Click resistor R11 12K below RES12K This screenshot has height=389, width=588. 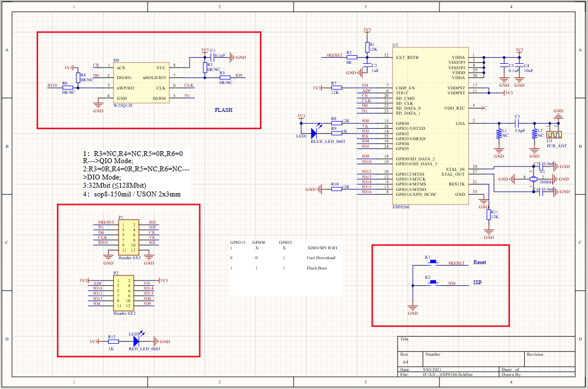pos(489,214)
